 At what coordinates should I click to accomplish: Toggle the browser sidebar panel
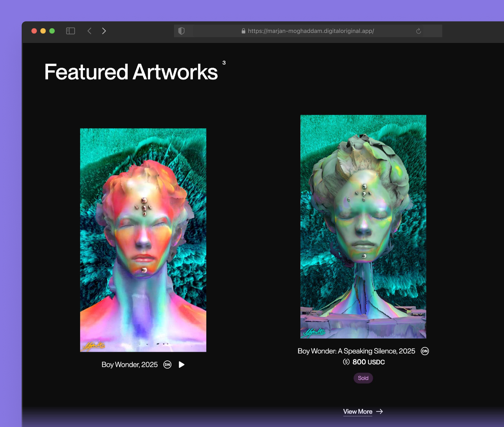click(71, 31)
